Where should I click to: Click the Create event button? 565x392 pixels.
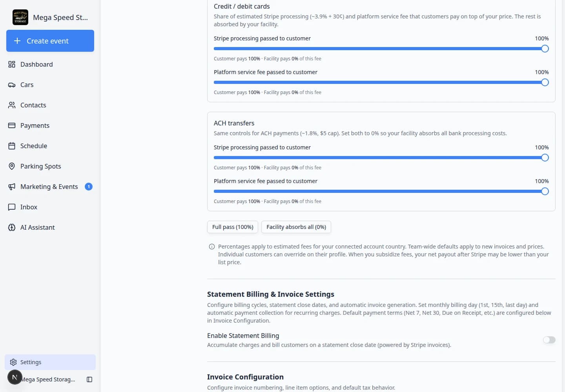click(x=50, y=41)
